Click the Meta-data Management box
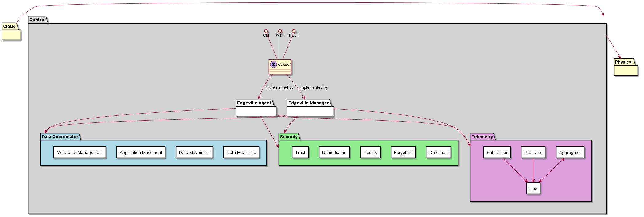 (x=80, y=153)
